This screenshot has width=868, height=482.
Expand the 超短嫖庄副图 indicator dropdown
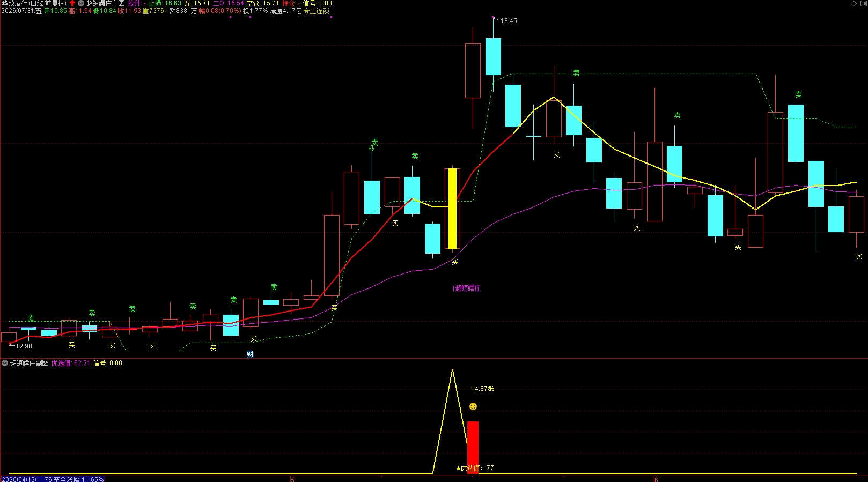5,363
